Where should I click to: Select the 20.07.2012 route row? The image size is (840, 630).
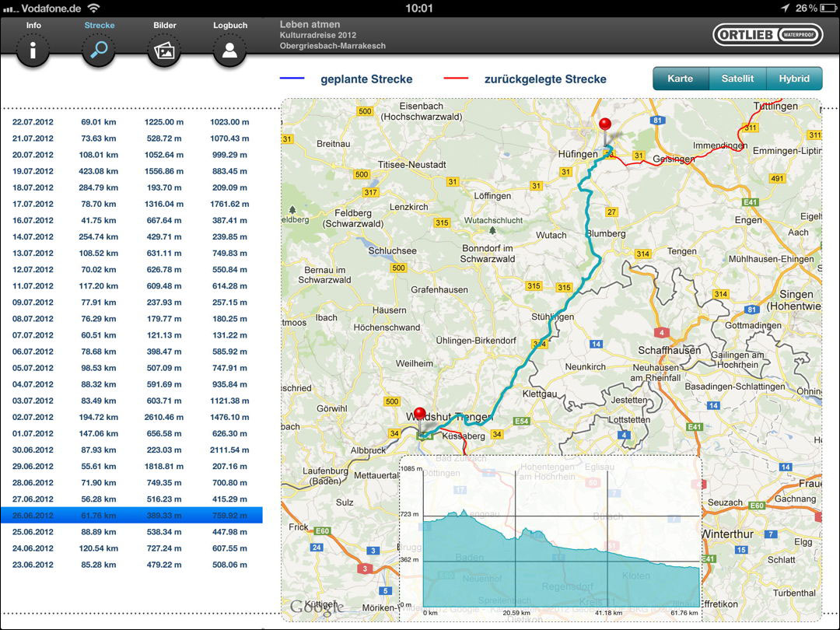pos(131,155)
